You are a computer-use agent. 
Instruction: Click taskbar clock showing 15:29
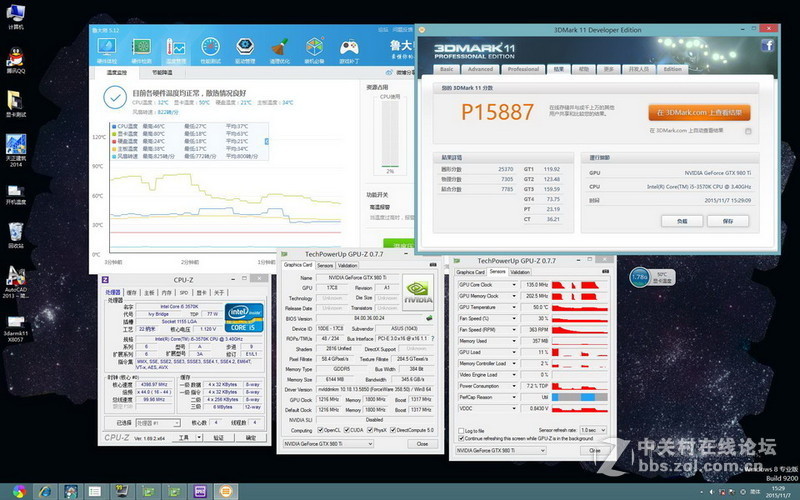point(779,491)
